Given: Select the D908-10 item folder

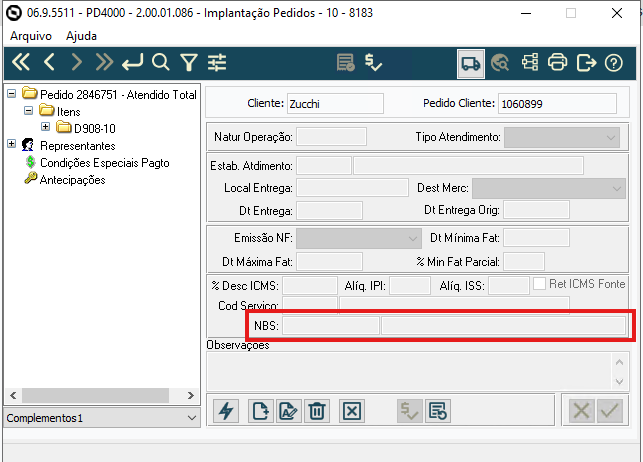Looking at the screenshot, I should 95,129.
